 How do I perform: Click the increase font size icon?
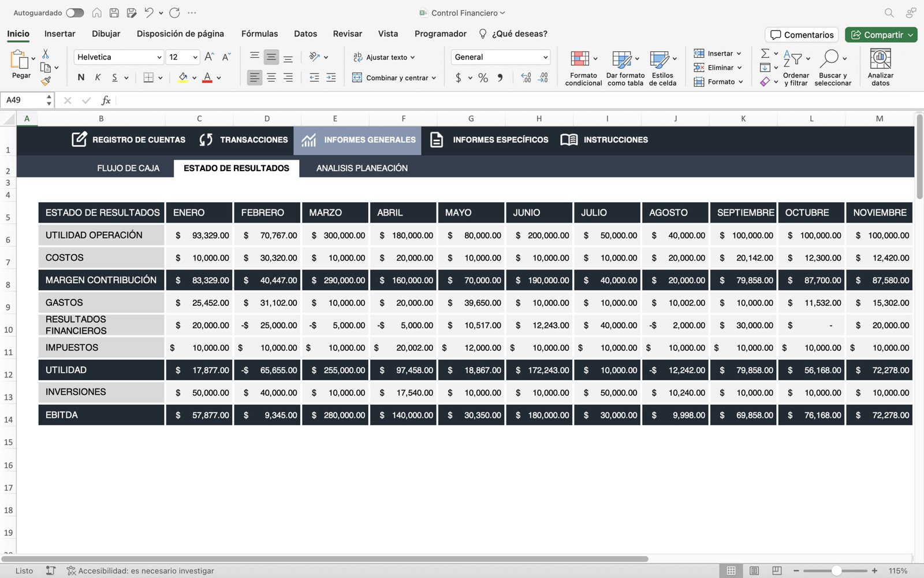pyautogui.click(x=209, y=57)
